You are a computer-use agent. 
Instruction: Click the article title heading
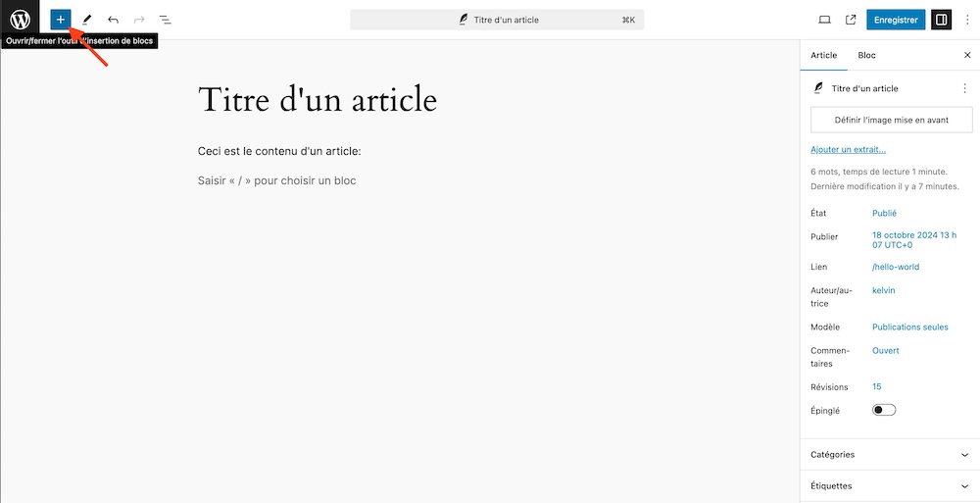pos(318,100)
